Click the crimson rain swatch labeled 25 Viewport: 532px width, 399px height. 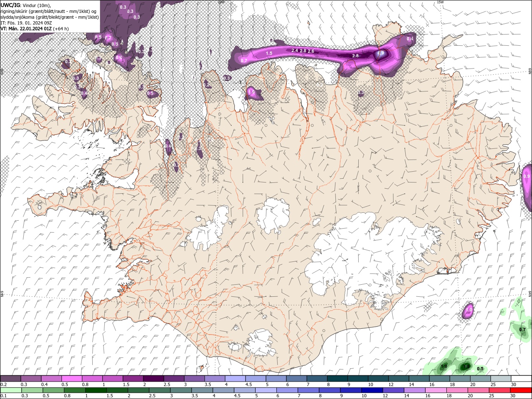coord(500,390)
